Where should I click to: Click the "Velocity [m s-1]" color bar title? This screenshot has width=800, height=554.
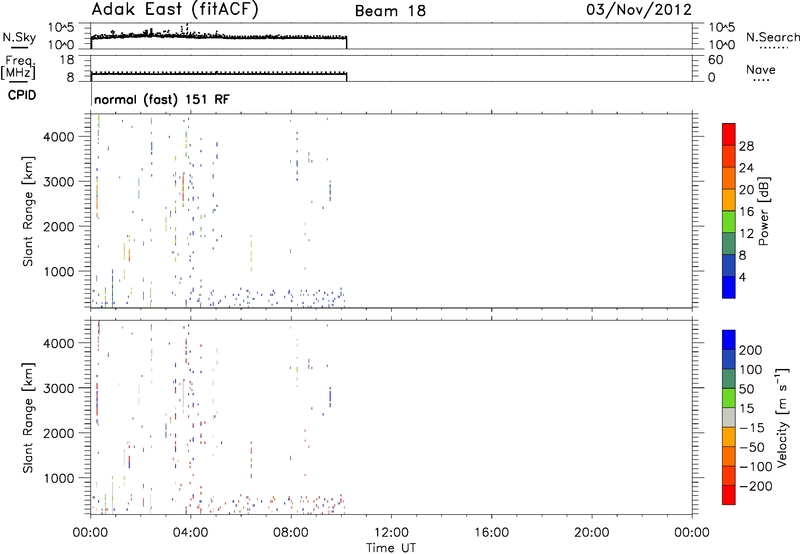click(x=782, y=418)
